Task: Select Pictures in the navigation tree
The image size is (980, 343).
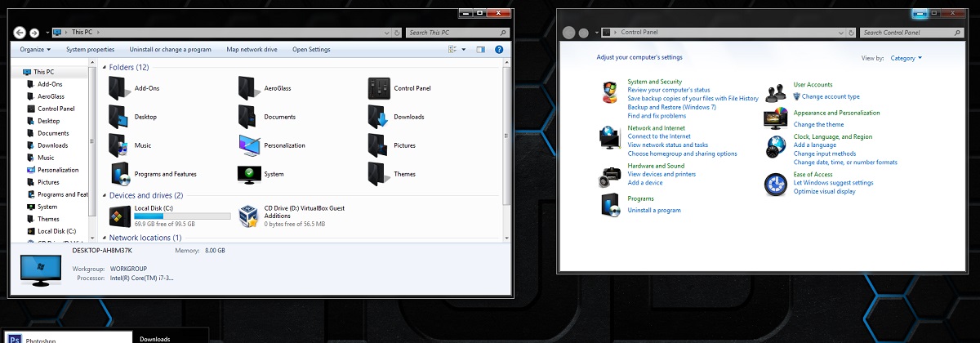Action: pos(48,182)
